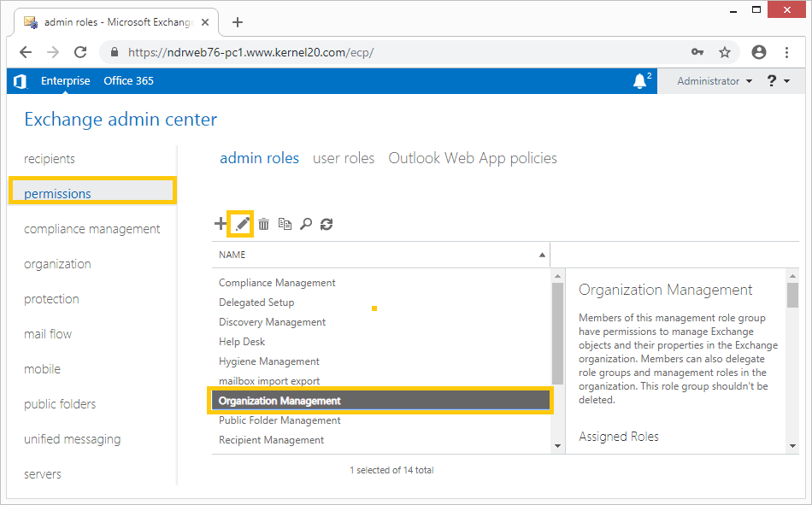Open the admin roles tab
This screenshot has width=812, height=505.
coord(260,158)
